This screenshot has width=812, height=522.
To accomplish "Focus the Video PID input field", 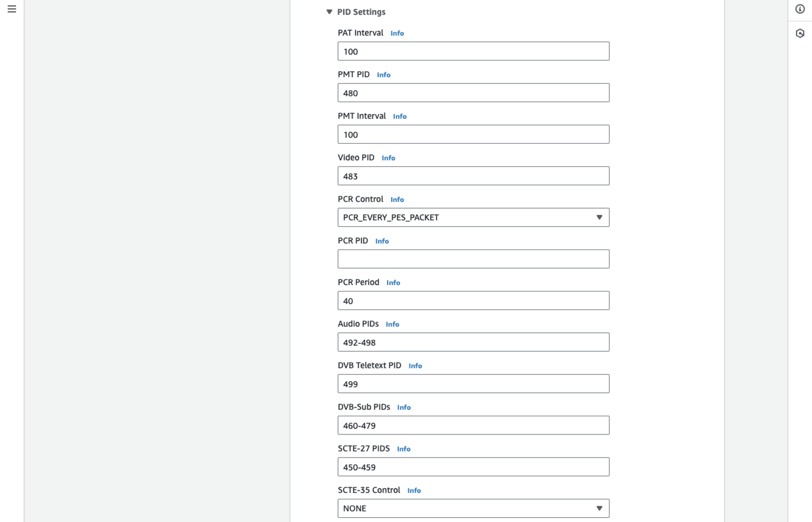I will (473, 176).
